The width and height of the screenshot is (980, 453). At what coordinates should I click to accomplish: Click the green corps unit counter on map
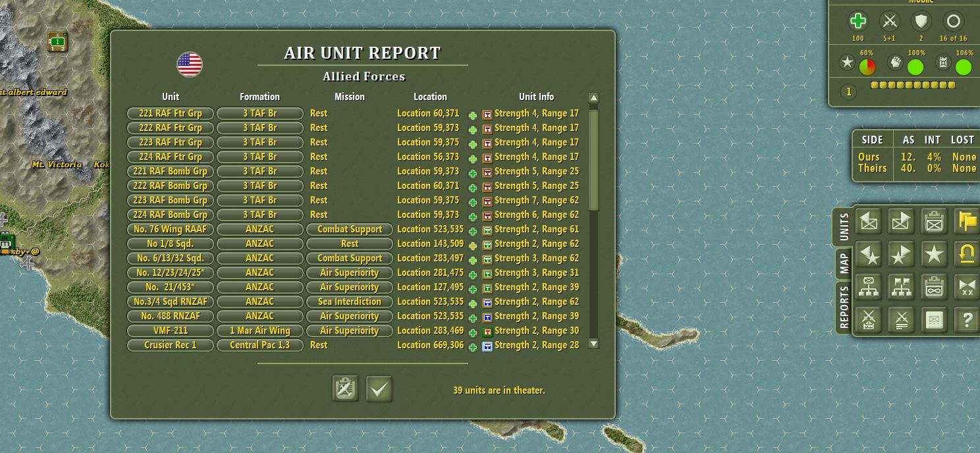(x=58, y=42)
